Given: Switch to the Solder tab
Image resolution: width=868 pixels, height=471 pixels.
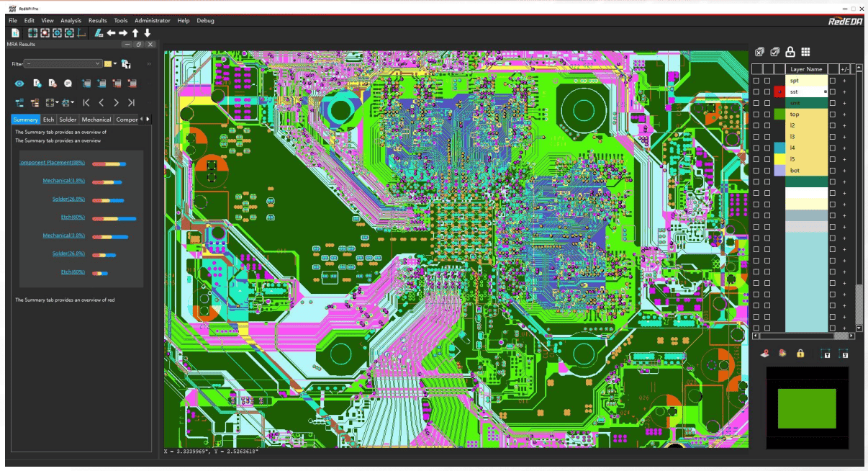Looking at the screenshot, I should [68, 120].
